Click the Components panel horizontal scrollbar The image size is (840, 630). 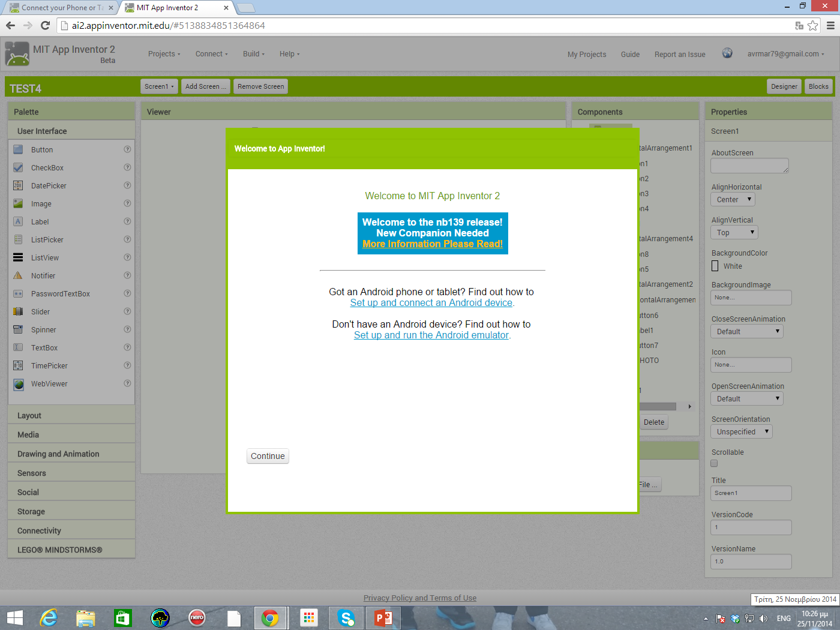(x=658, y=406)
